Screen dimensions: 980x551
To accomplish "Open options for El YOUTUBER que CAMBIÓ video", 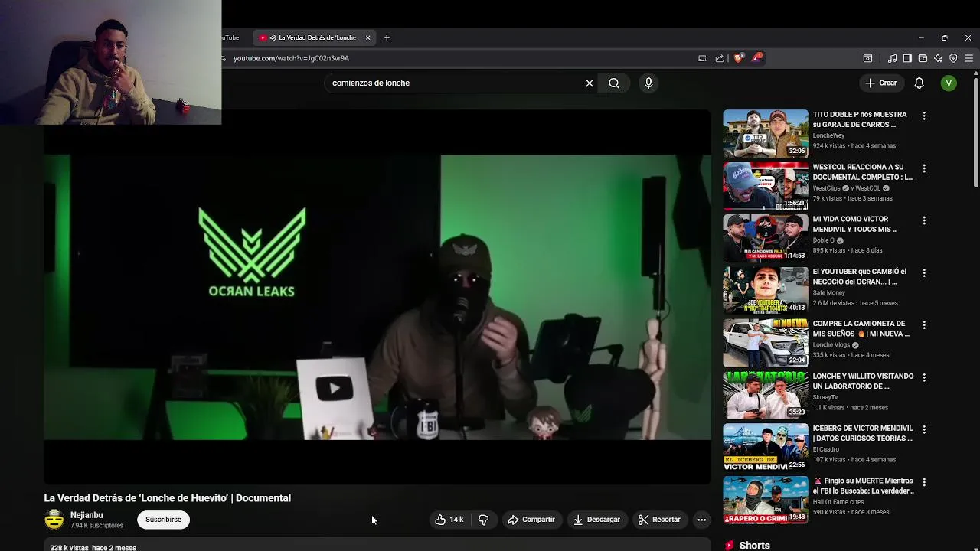I will pos(924,273).
